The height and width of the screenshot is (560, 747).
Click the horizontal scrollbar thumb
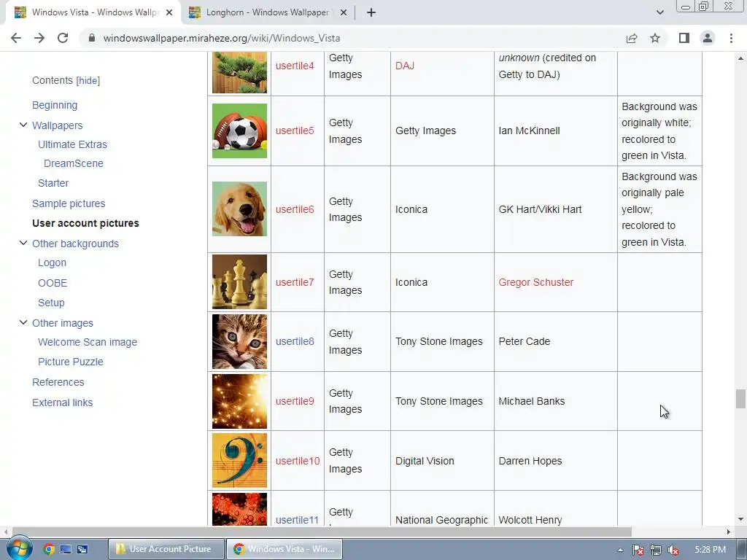tap(322, 532)
